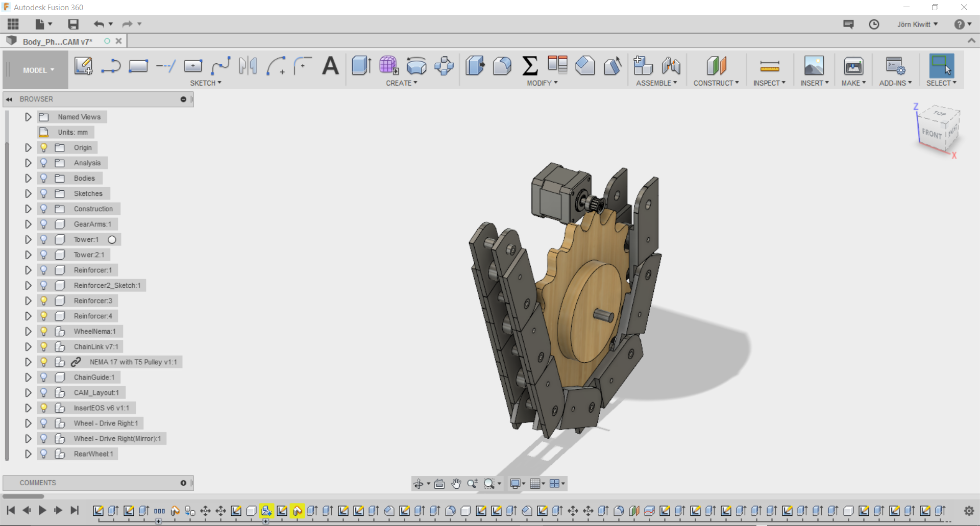Expand the Sketches folder tree node

click(28, 193)
